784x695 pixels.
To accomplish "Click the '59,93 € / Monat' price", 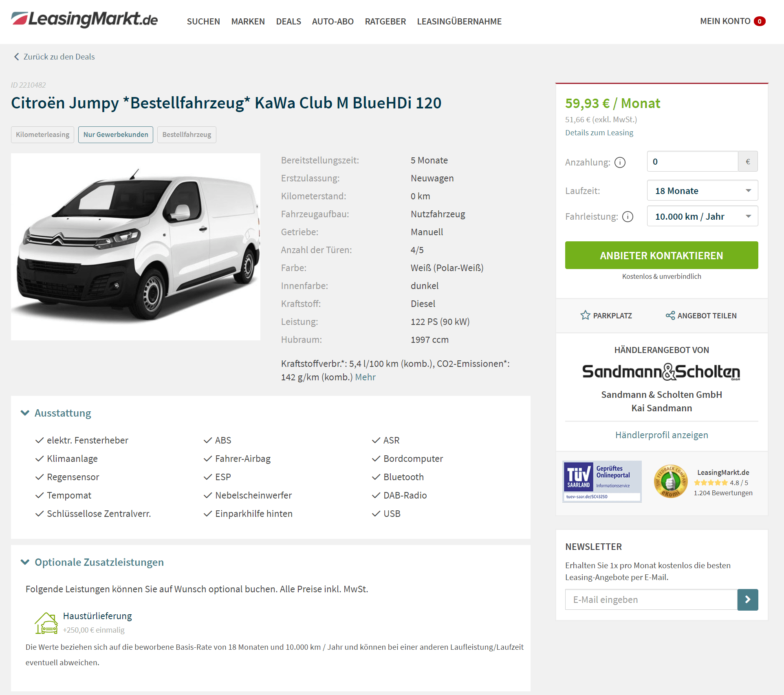I will click(612, 104).
